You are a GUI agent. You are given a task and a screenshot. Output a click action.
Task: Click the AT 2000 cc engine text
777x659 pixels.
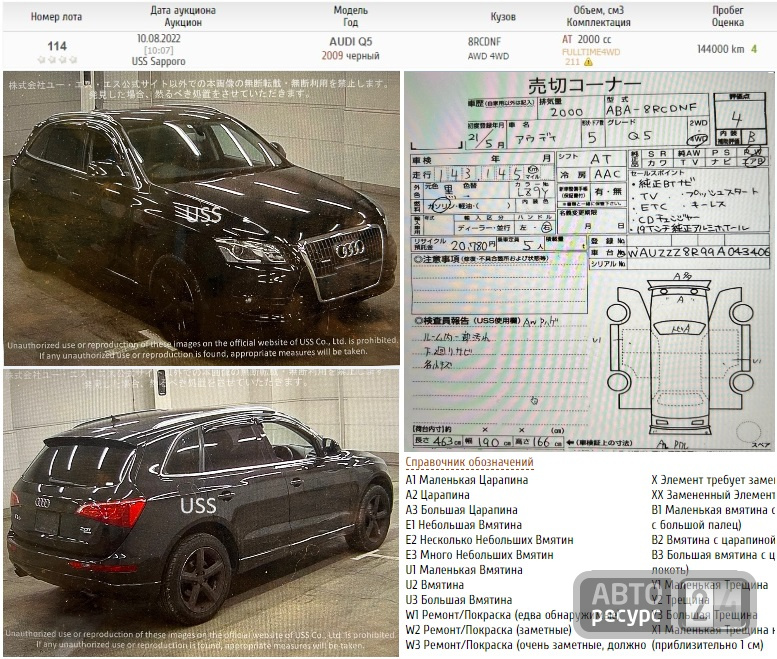point(587,39)
